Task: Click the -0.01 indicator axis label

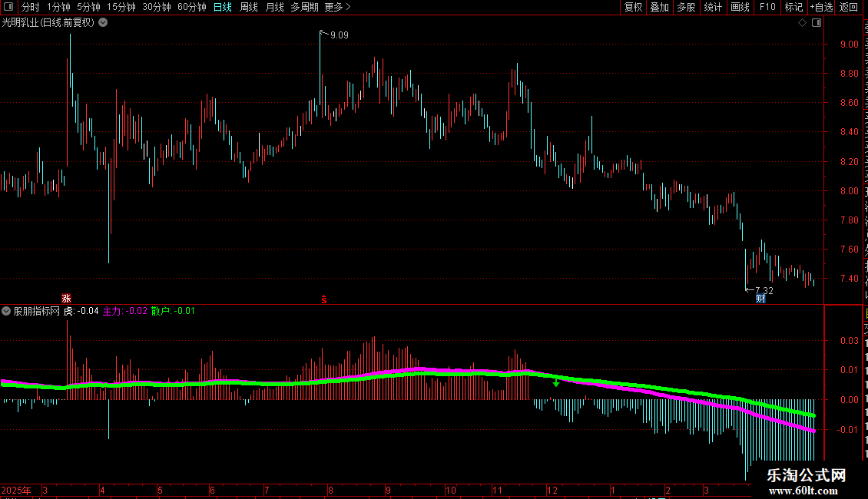Action: tap(847, 429)
